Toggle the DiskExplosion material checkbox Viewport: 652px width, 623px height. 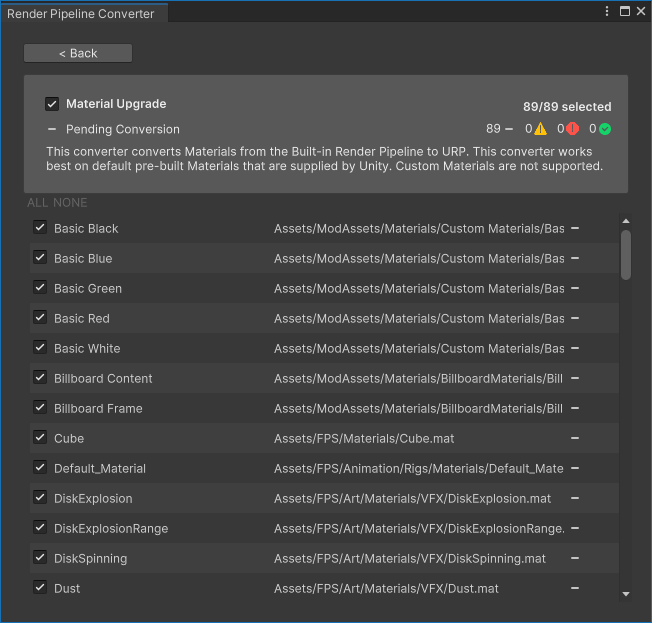[40, 498]
